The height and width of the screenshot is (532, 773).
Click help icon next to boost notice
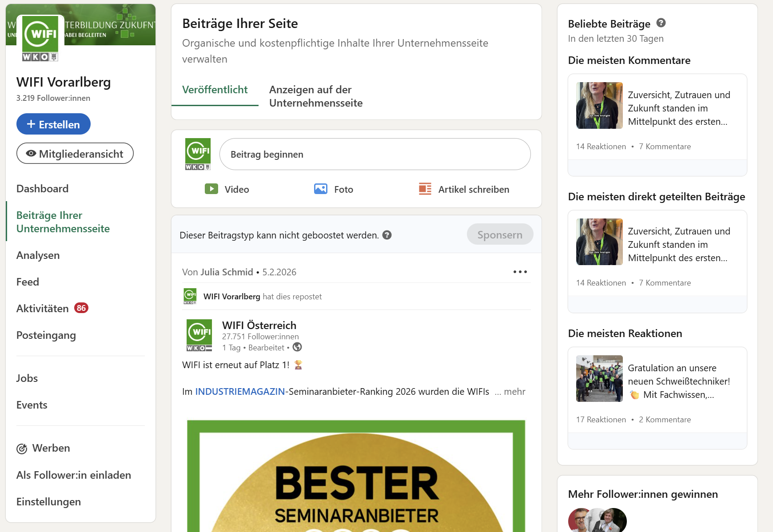click(387, 235)
